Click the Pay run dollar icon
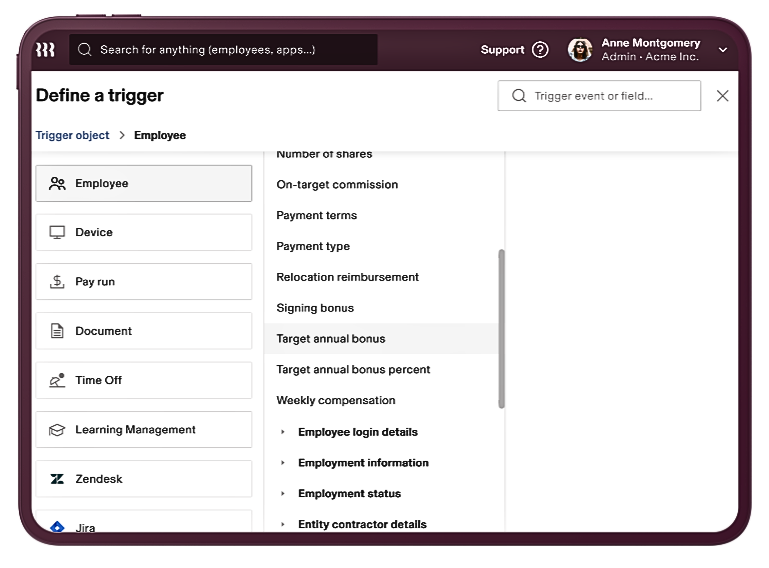The image size is (769, 568). coord(57,282)
